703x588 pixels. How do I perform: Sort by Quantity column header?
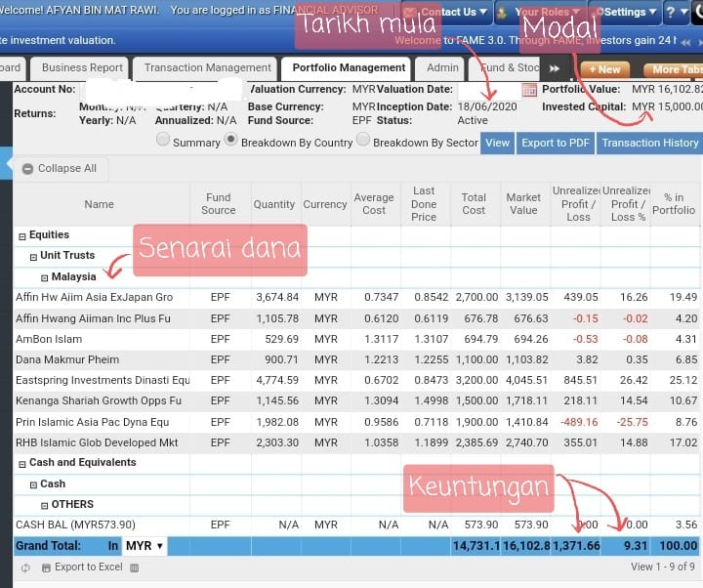(276, 204)
